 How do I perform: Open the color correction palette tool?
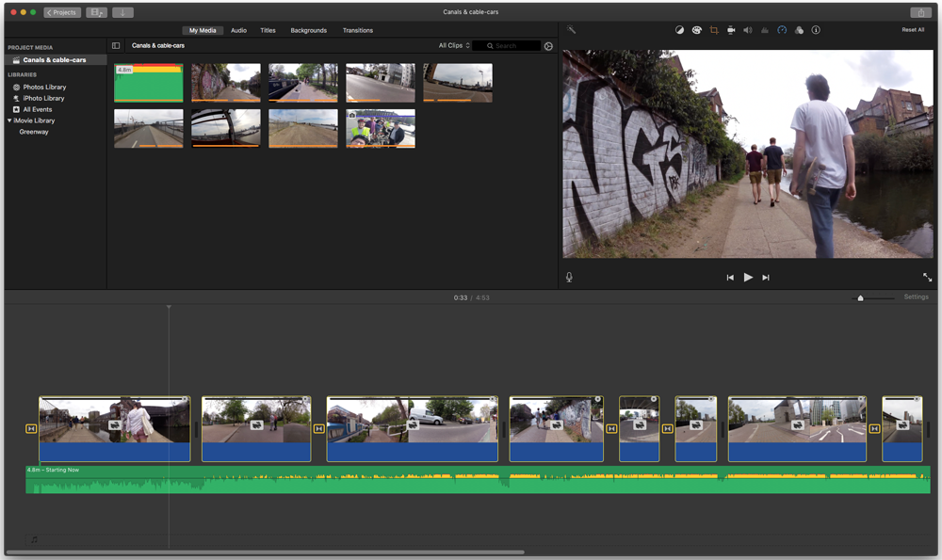click(697, 30)
